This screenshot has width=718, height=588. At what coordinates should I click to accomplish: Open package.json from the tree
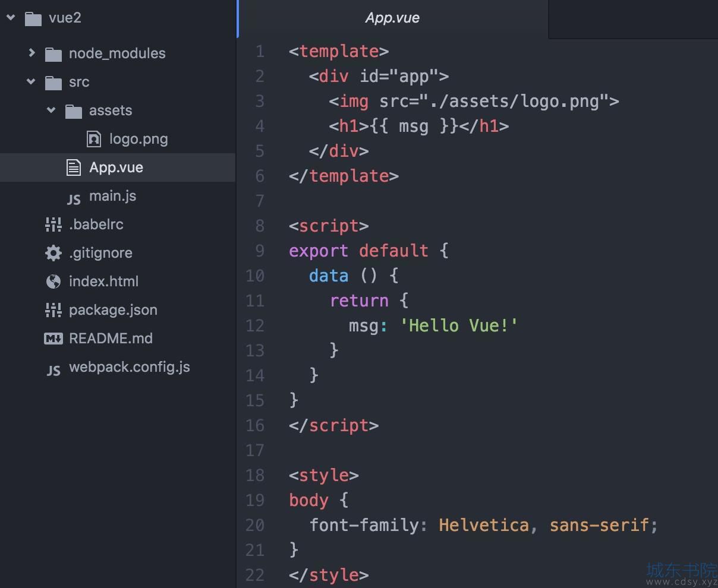[113, 310]
